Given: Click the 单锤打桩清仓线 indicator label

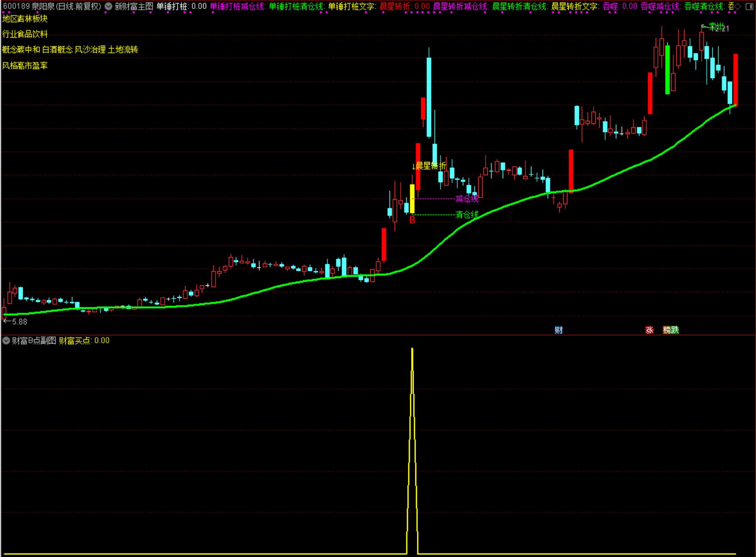Looking at the screenshot, I should tap(296, 6).
